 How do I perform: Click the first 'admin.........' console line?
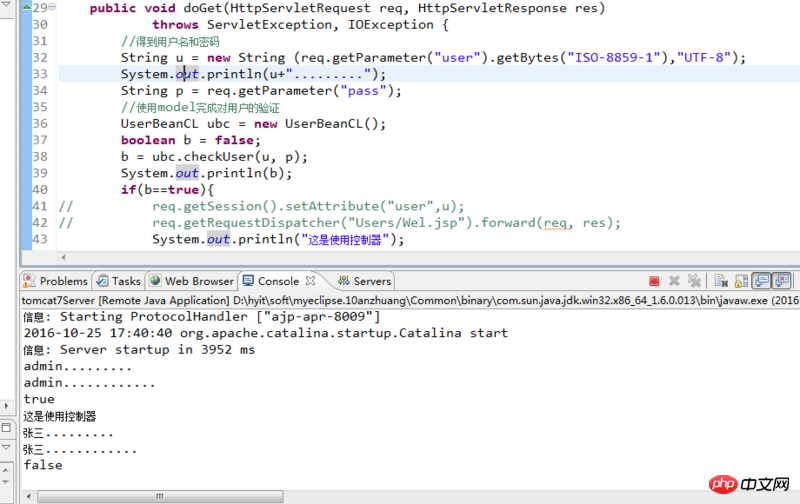tap(78, 366)
